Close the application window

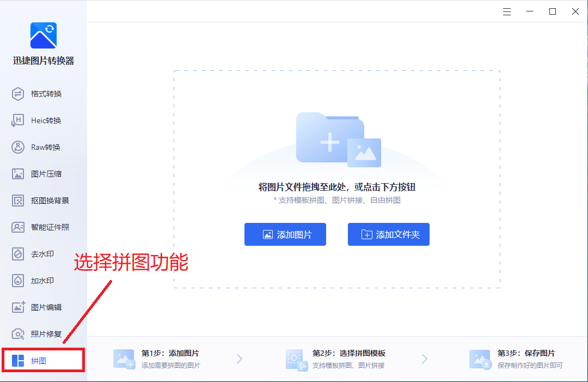tap(575, 11)
